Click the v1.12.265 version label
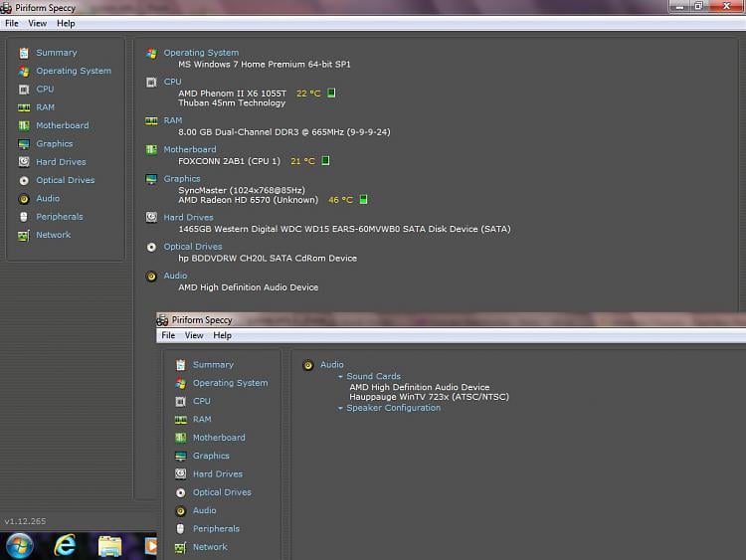The height and width of the screenshot is (560, 746). pos(25,521)
